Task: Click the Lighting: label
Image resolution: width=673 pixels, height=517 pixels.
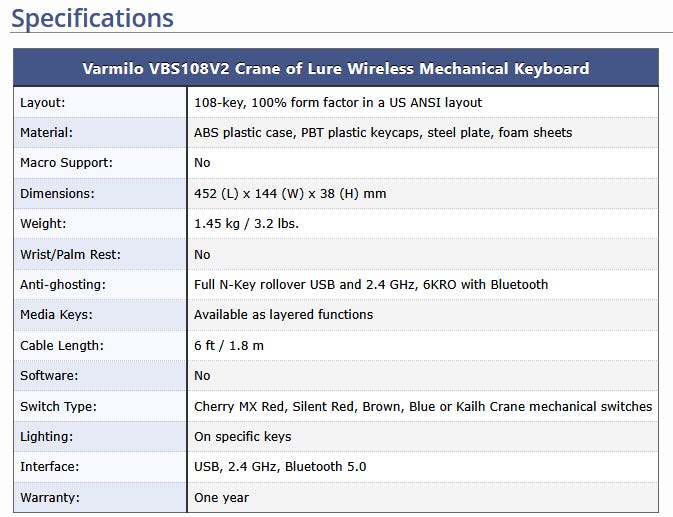Action: pos(46,436)
